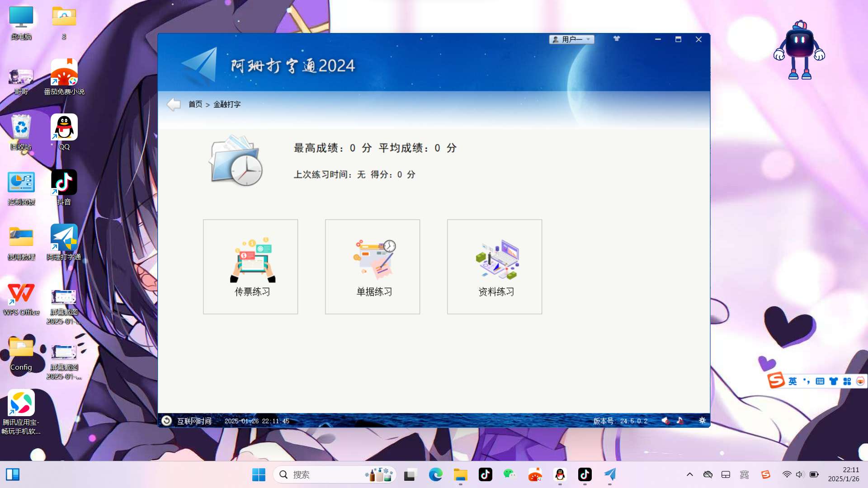Open File Explorer from taskbar
868x488 pixels.
click(x=460, y=474)
